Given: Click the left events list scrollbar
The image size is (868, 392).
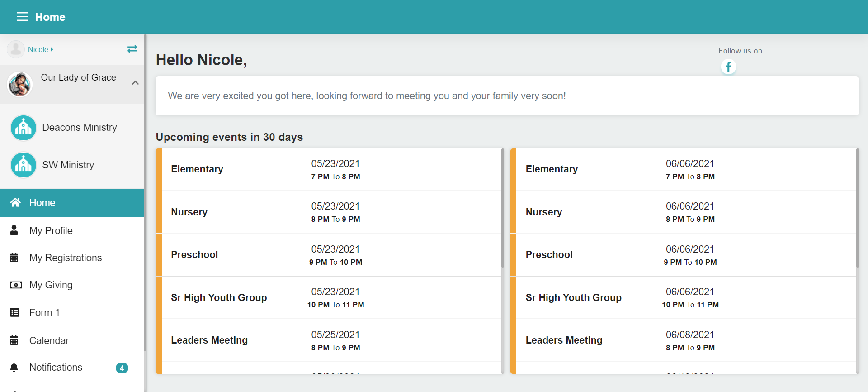Looking at the screenshot, I should click(502, 208).
